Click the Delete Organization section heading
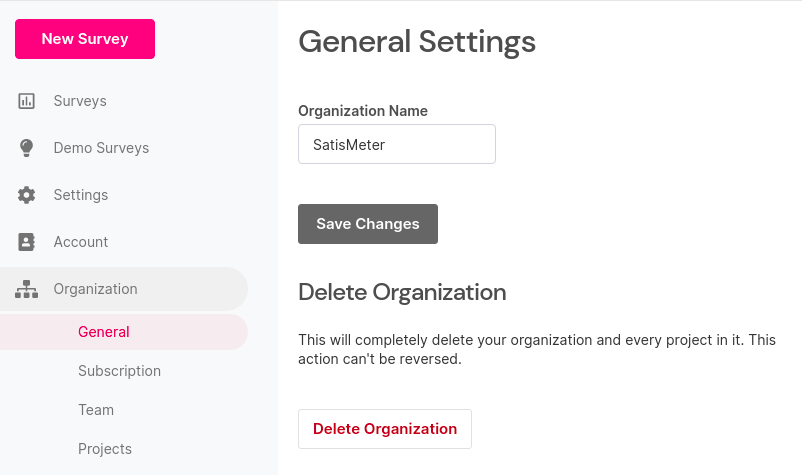 (x=402, y=292)
